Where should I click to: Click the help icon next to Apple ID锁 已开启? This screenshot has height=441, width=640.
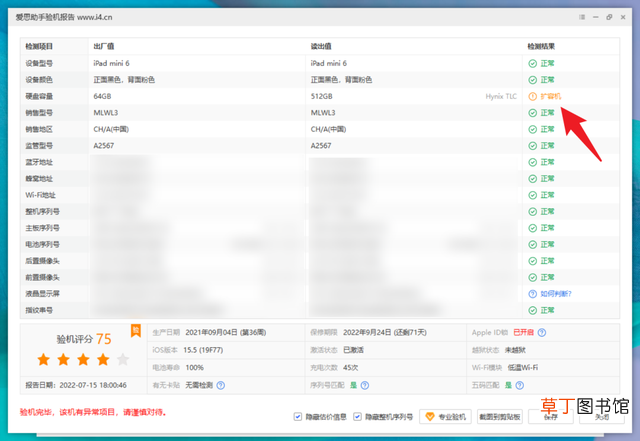[x=542, y=332]
